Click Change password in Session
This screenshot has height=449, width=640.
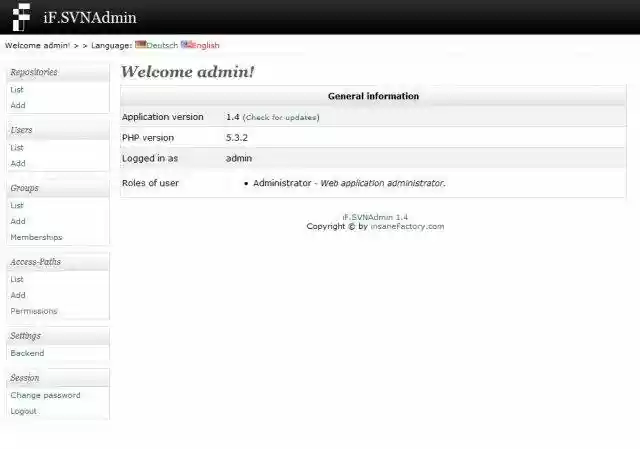(x=45, y=395)
